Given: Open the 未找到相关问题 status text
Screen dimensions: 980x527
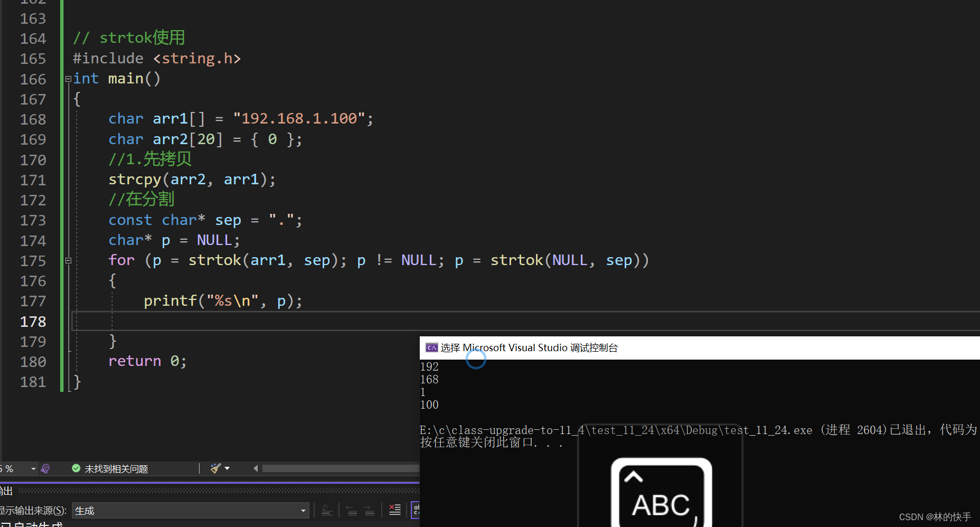Looking at the screenshot, I should (x=116, y=469).
